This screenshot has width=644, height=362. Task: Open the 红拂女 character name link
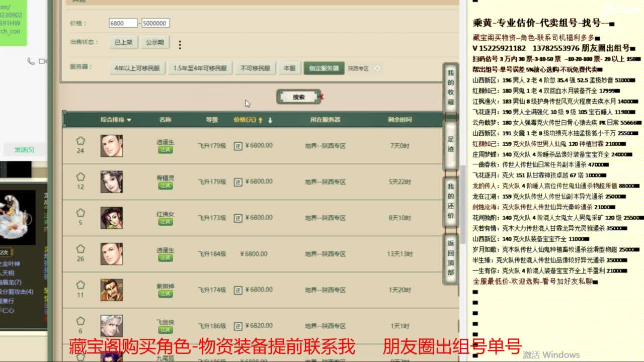pos(165,214)
